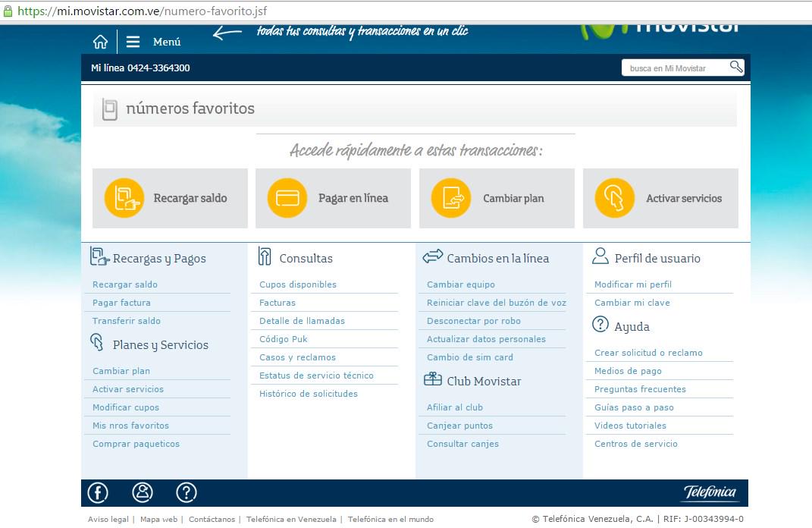Click the Recargas y Pagos section icon
Screen dimensions: 812x528
pyautogui.click(x=99, y=256)
